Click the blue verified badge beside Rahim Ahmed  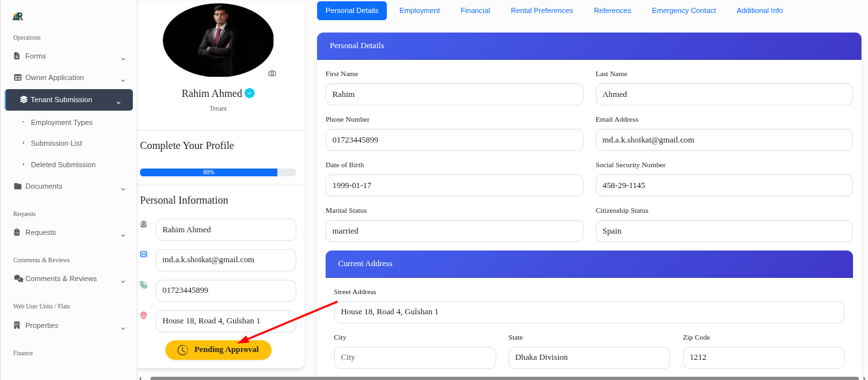tap(249, 93)
